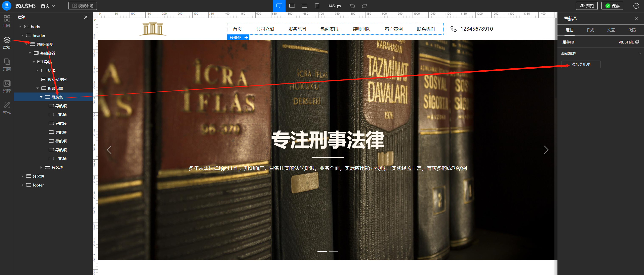Collapse the body tree node

(20, 27)
